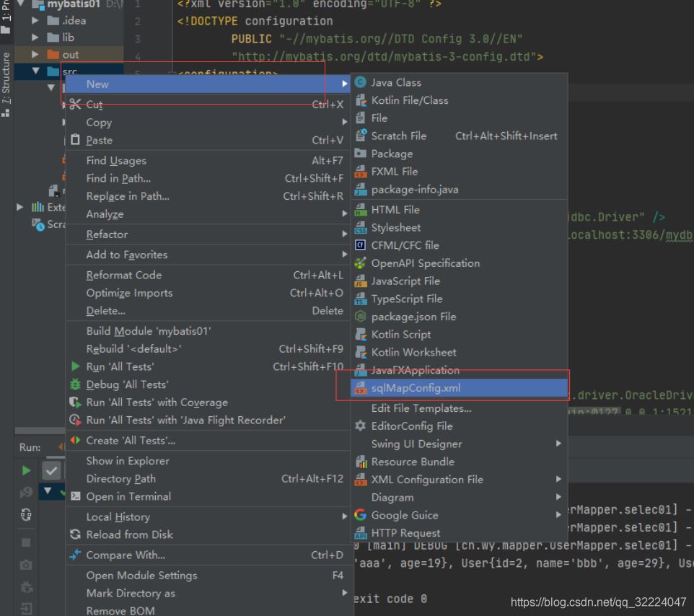The height and width of the screenshot is (616, 694).
Task: Select Edit File Templates... option
Action: (421, 408)
